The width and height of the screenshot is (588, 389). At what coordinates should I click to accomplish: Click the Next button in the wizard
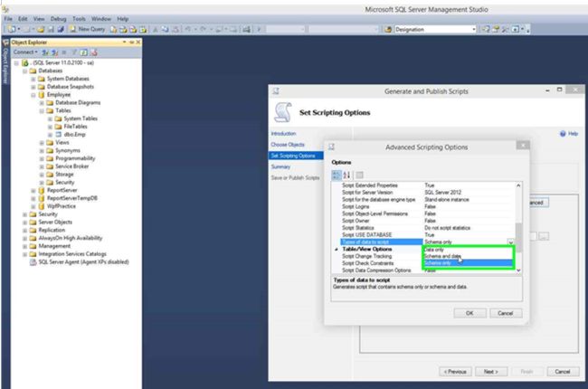pos(491,372)
